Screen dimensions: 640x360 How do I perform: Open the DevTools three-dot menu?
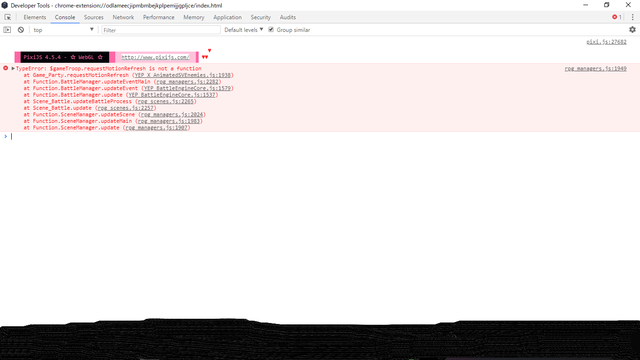(x=633, y=17)
